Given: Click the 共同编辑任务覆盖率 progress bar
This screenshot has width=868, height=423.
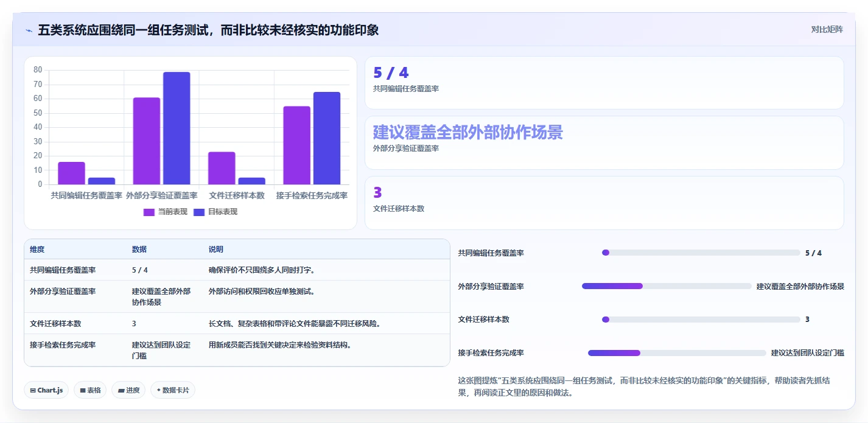Looking at the screenshot, I should click(701, 253).
